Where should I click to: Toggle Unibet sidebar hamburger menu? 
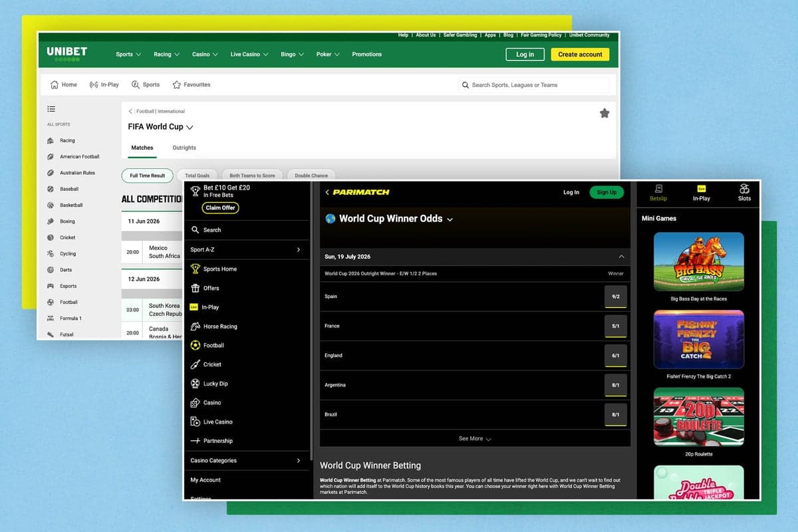tap(51, 109)
